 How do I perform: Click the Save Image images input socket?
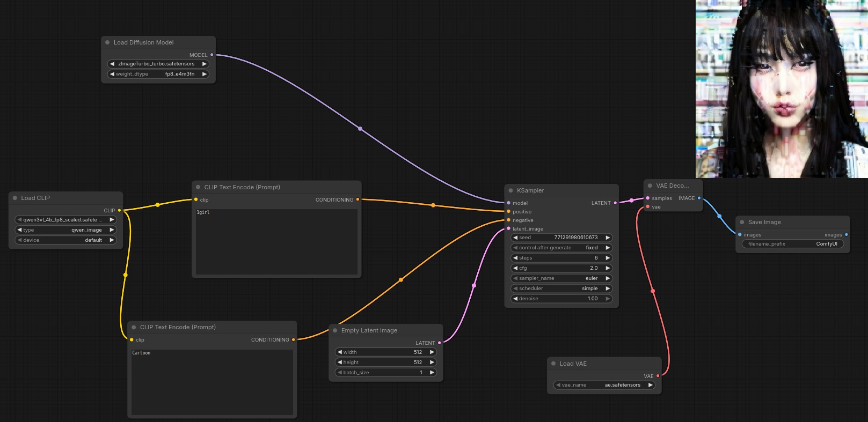pos(740,234)
